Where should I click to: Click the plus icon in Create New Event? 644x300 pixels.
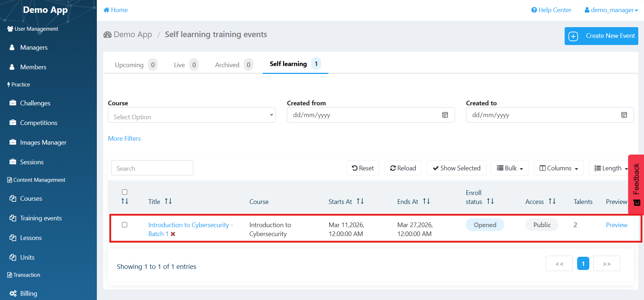(x=573, y=36)
